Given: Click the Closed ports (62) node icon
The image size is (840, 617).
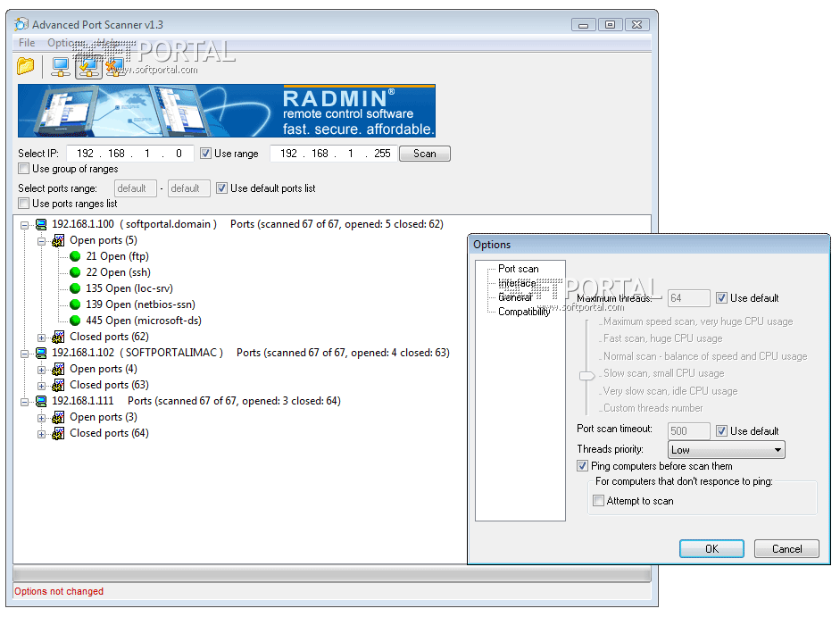Looking at the screenshot, I should click(58, 338).
